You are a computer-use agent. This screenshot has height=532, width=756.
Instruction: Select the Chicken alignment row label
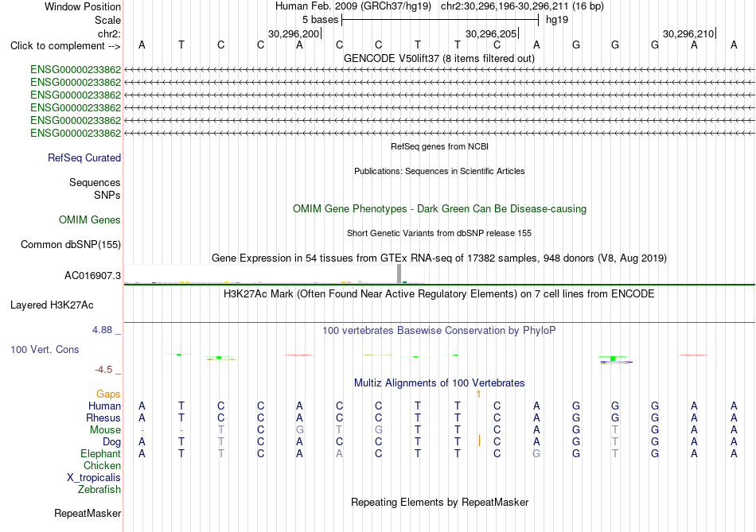click(x=102, y=465)
